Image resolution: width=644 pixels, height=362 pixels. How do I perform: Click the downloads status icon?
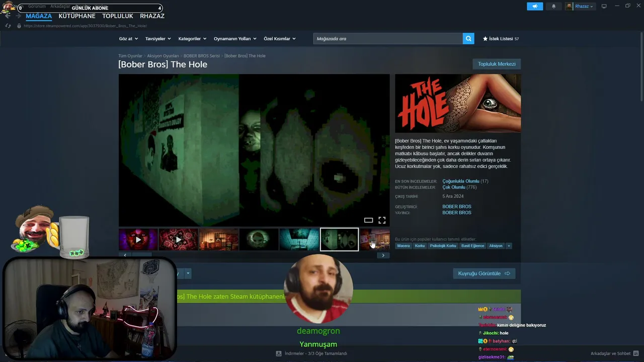(x=279, y=353)
